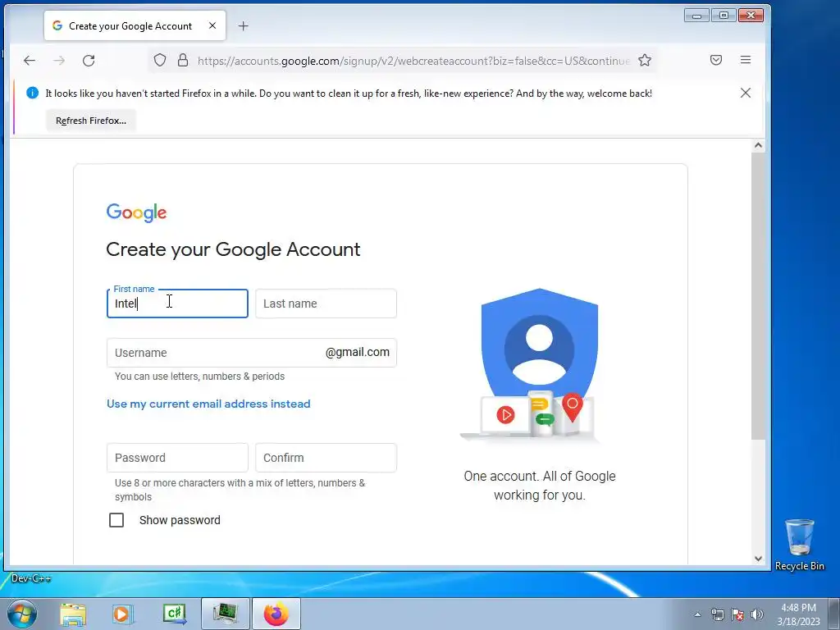This screenshot has width=840, height=630.
Task: Go back with the browser back arrow
Action: 30,61
